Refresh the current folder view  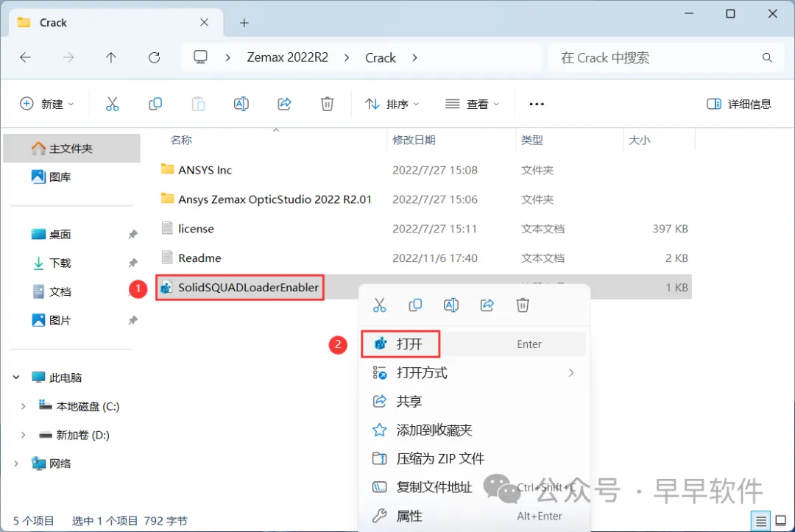154,57
